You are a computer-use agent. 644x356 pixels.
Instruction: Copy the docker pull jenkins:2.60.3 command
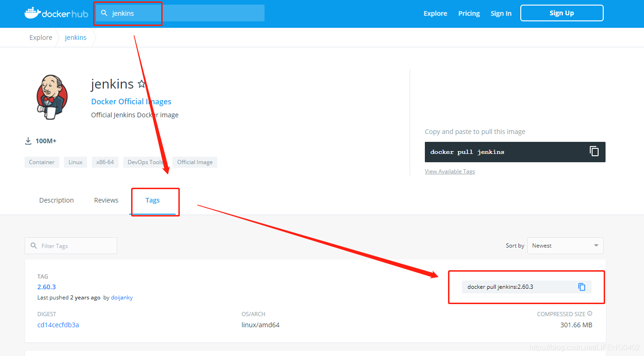(x=582, y=287)
